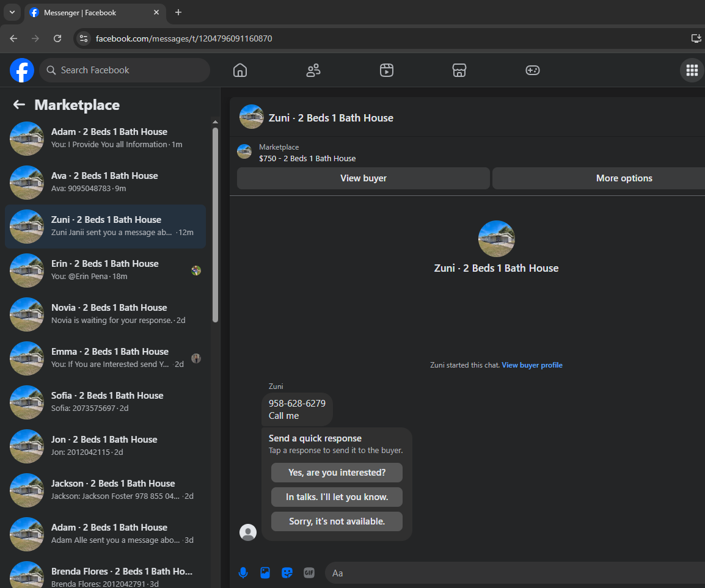
Task: Open the Video (Watch) icon
Action: click(387, 70)
